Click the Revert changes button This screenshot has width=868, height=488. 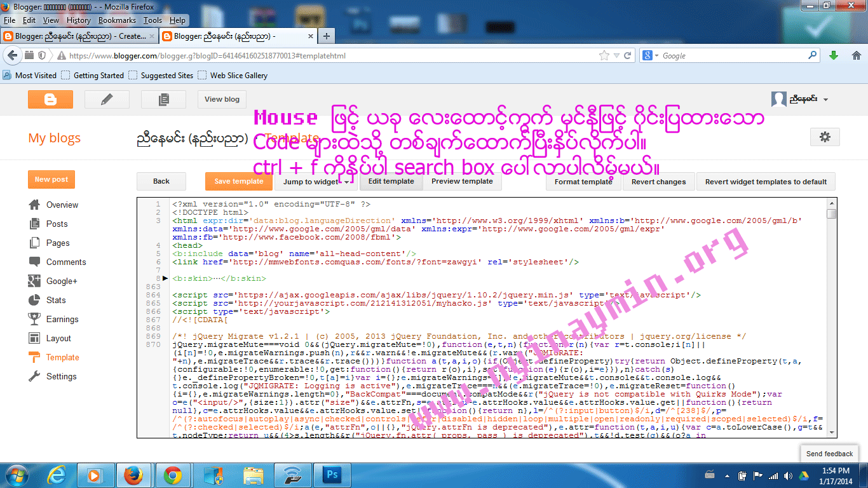pyautogui.click(x=658, y=182)
